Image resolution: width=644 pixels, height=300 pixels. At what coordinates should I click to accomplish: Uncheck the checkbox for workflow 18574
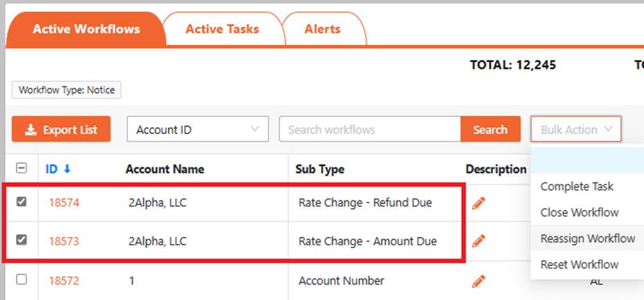point(21,202)
